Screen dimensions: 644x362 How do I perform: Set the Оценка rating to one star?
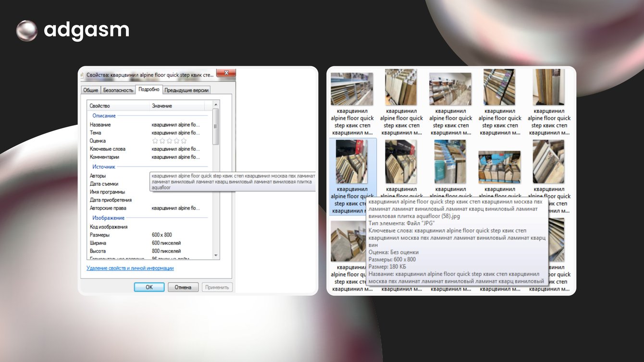pyautogui.click(x=155, y=141)
